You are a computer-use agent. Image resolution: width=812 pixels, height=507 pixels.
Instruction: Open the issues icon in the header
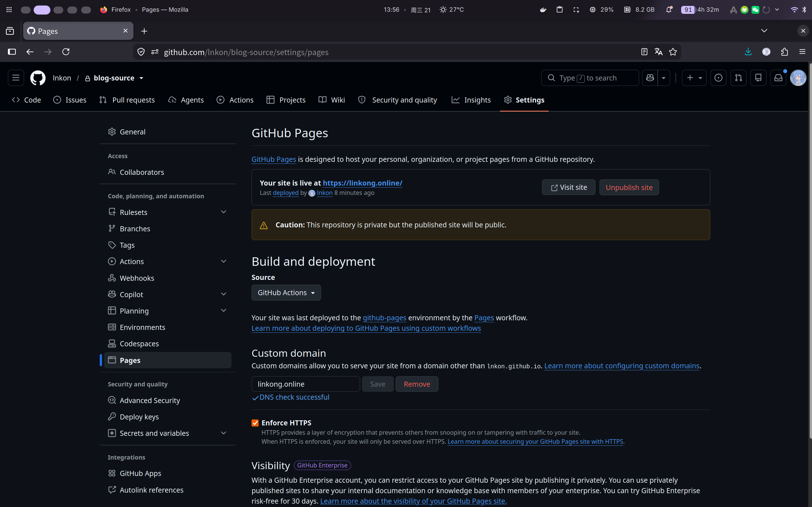[x=718, y=78]
